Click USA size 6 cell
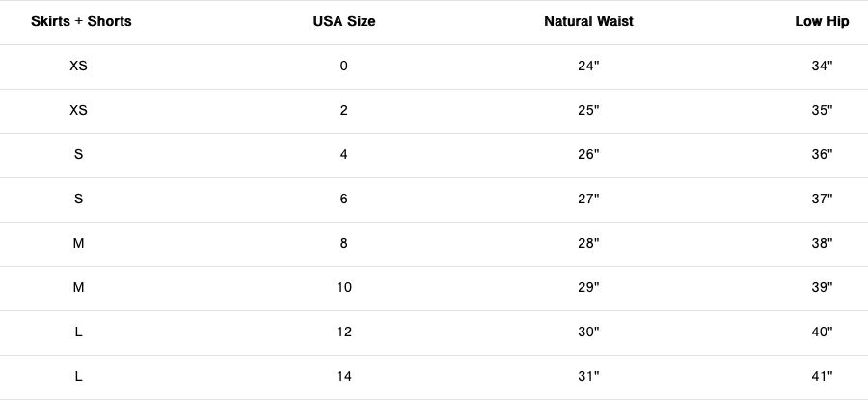This screenshot has width=868, height=400. tap(344, 199)
